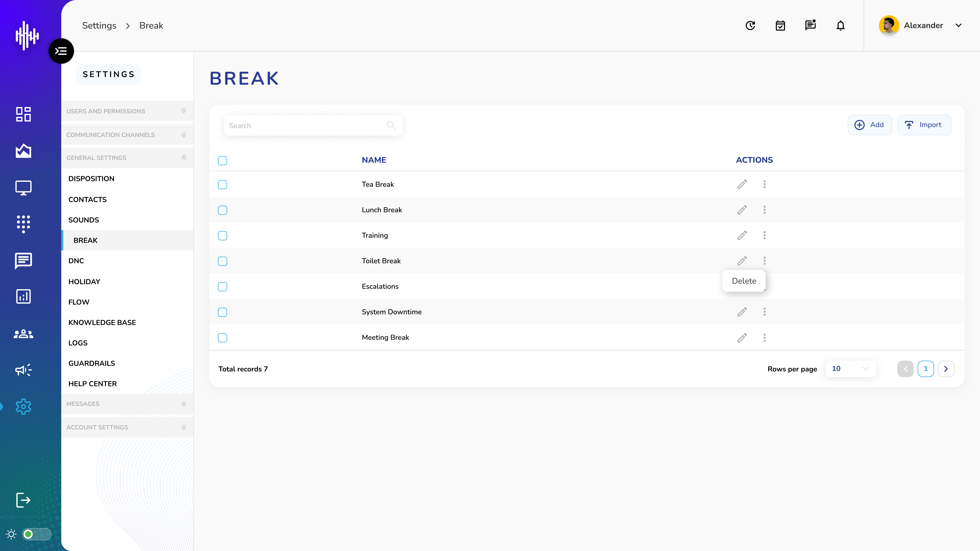
Task: Check the Escalations checkbox
Action: pos(223,287)
